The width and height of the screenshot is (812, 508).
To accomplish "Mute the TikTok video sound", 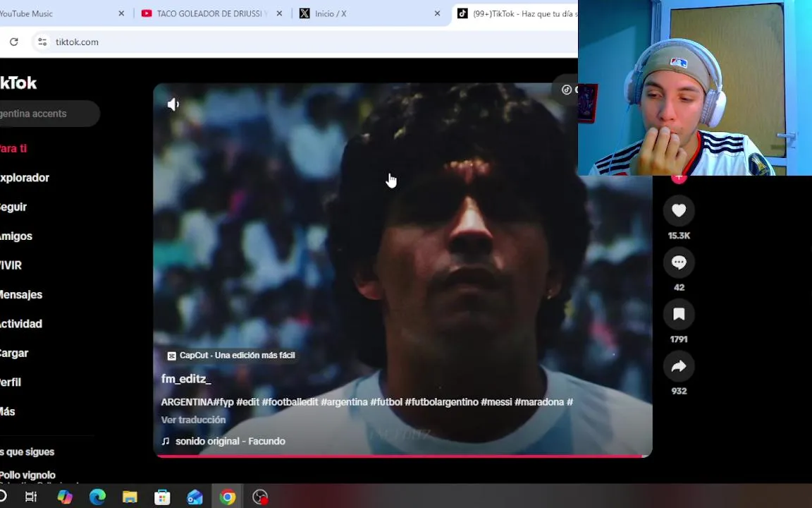I will click(x=173, y=104).
